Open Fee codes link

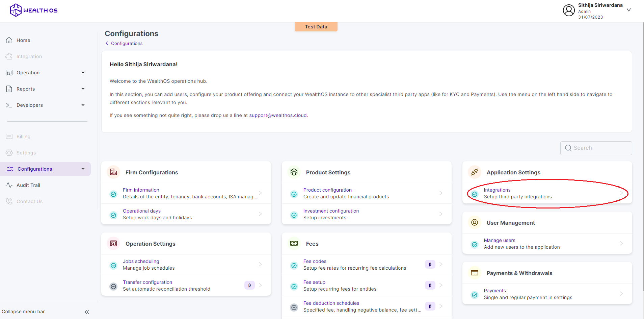point(315,261)
